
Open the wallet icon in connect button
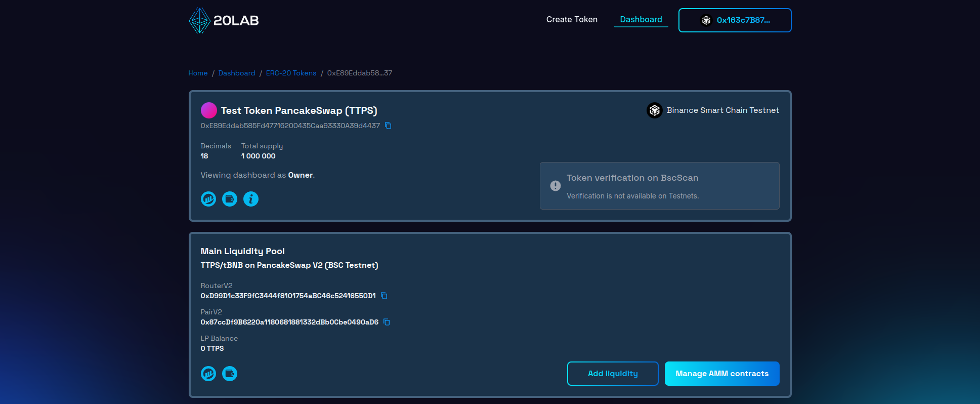tap(706, 20)
